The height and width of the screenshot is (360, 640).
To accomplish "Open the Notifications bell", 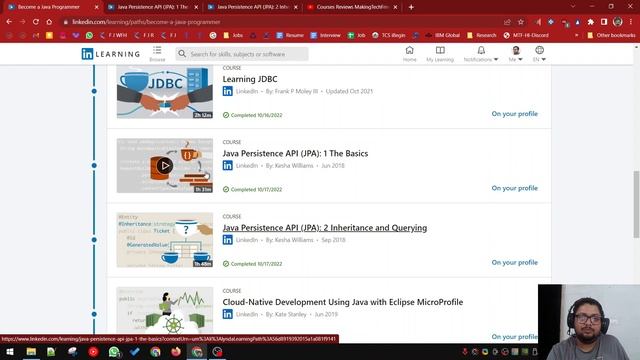I will [481, 50].
